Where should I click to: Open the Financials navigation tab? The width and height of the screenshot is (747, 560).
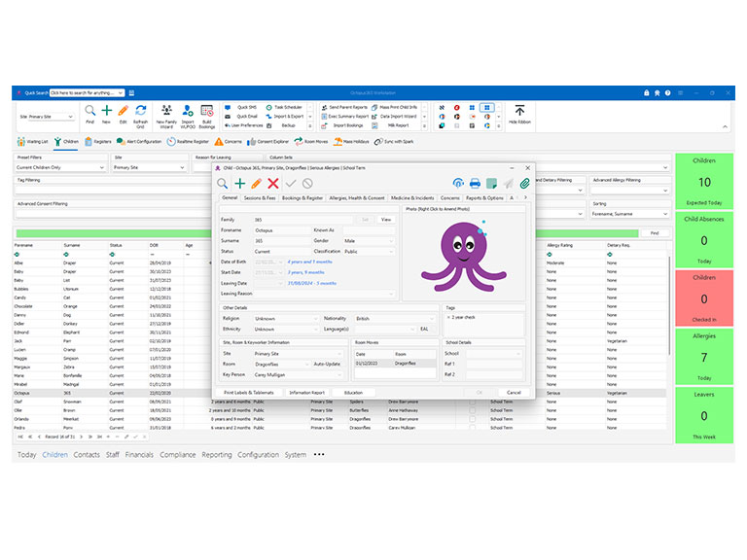tap(139, 455)
